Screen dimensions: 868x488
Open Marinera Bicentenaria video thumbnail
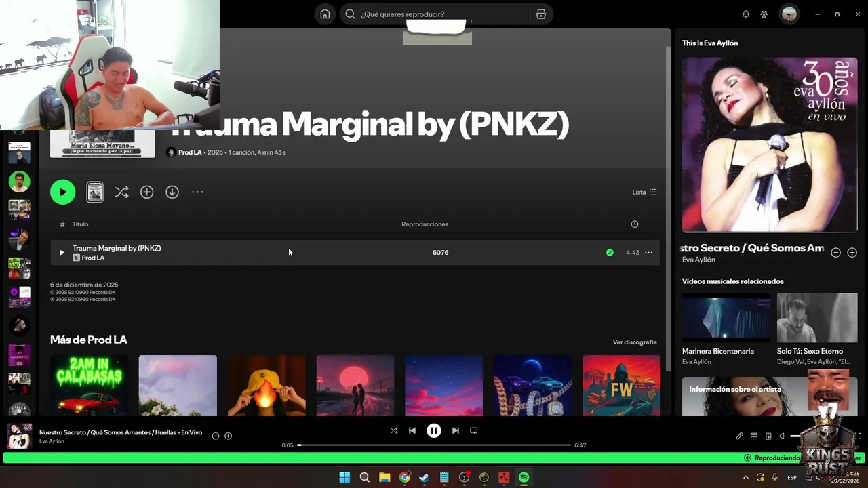tap(726, 318)
